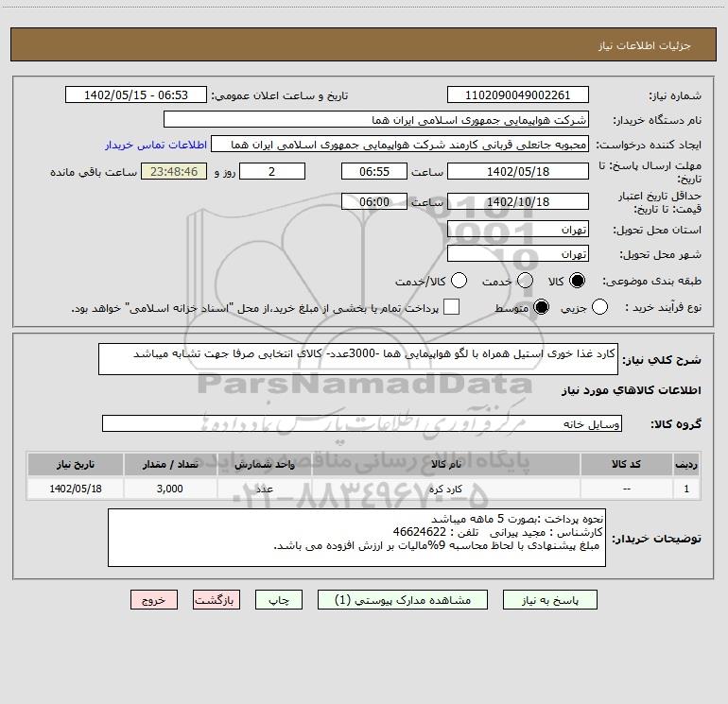The width and height of the screenshot is (728, 704).
Task: Click the delivery province تهران field
Action: click(518, 230)
